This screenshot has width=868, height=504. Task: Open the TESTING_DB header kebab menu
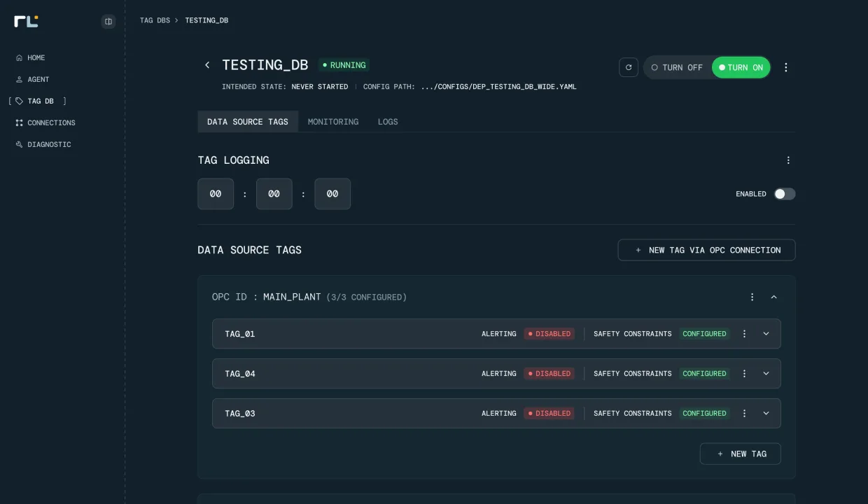coord(785,67)
